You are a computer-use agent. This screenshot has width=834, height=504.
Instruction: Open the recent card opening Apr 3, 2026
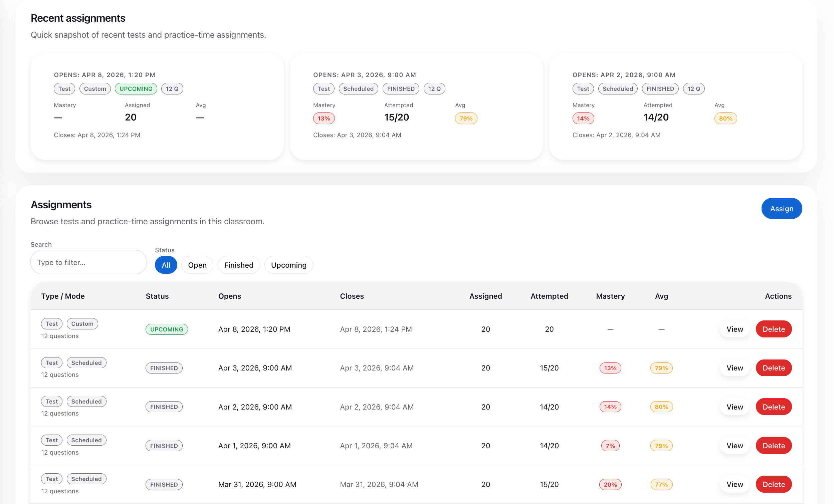[416, 106]
